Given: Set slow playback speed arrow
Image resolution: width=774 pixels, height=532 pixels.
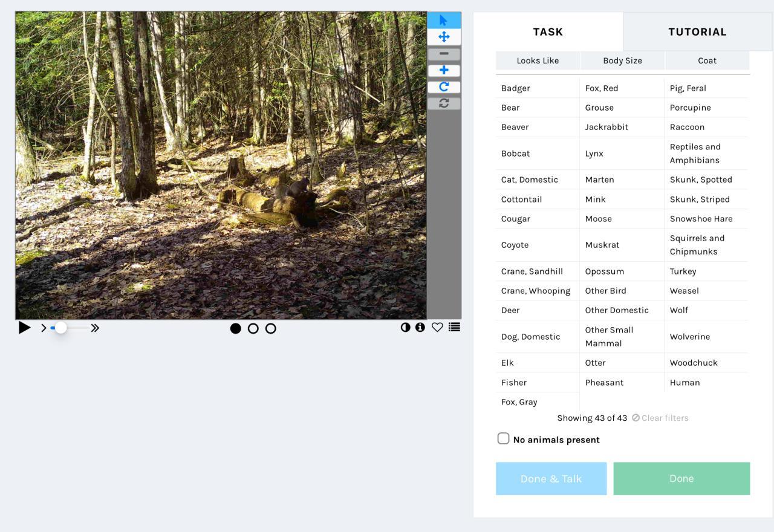Looking at the screenshot, I should [44, 328].
